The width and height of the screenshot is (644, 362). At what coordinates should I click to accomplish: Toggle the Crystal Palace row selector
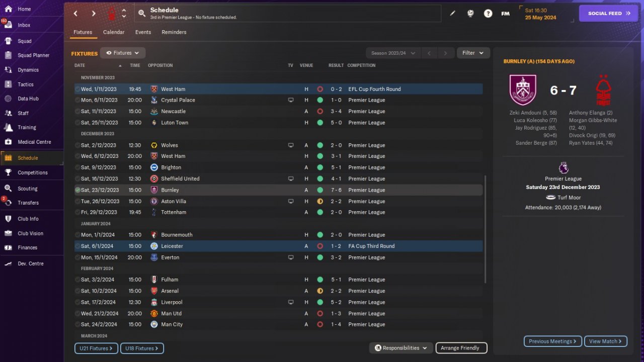77,100
